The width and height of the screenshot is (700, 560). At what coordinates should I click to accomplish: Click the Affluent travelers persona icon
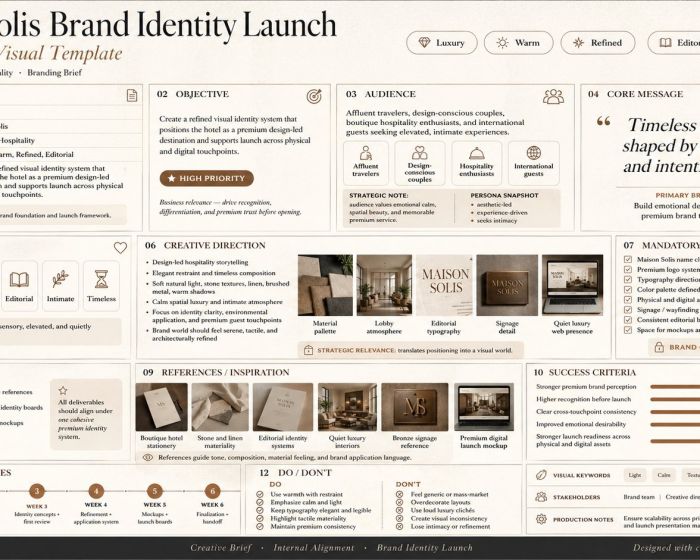[x=366, y=153]
